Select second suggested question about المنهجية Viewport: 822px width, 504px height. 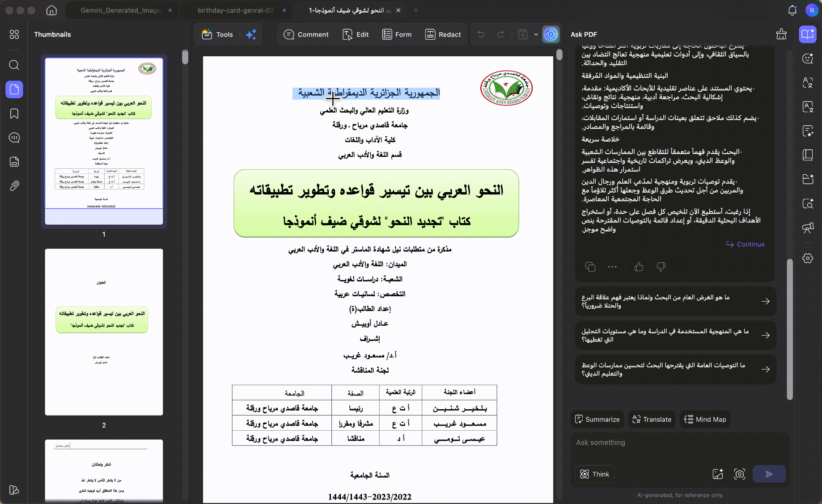pyautogui.click(x=675, y=335)
